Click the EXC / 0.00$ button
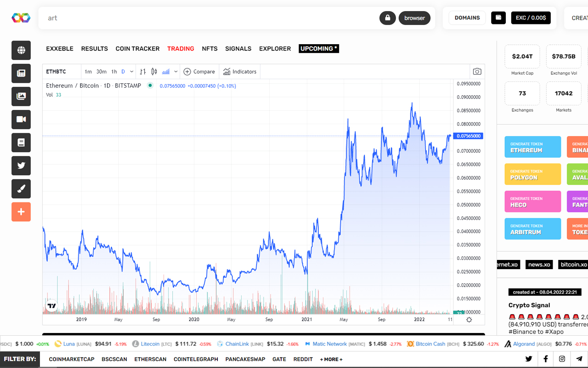Screen dimensions: 588x368 coord(531,18)
